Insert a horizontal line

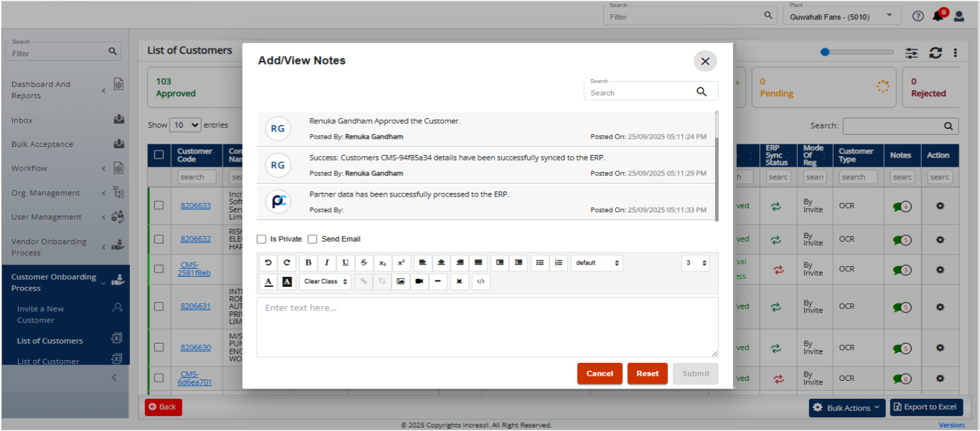pos(438,282)
